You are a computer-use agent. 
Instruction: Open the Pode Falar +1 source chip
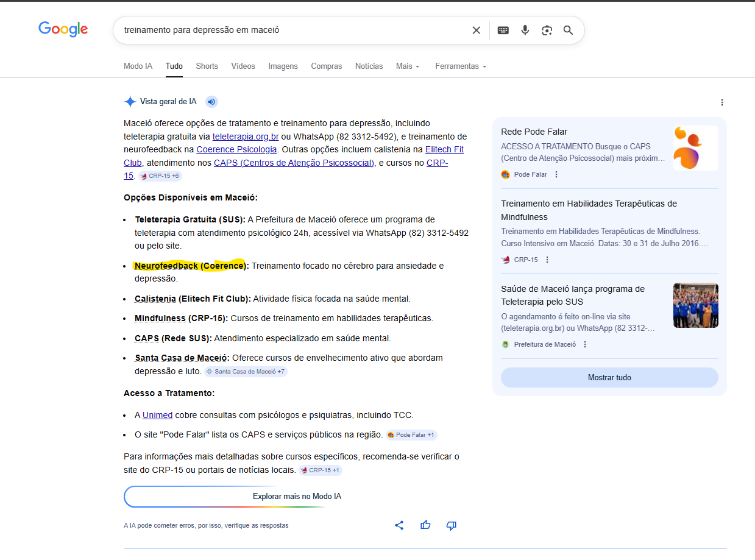click(x=411, y=435)
